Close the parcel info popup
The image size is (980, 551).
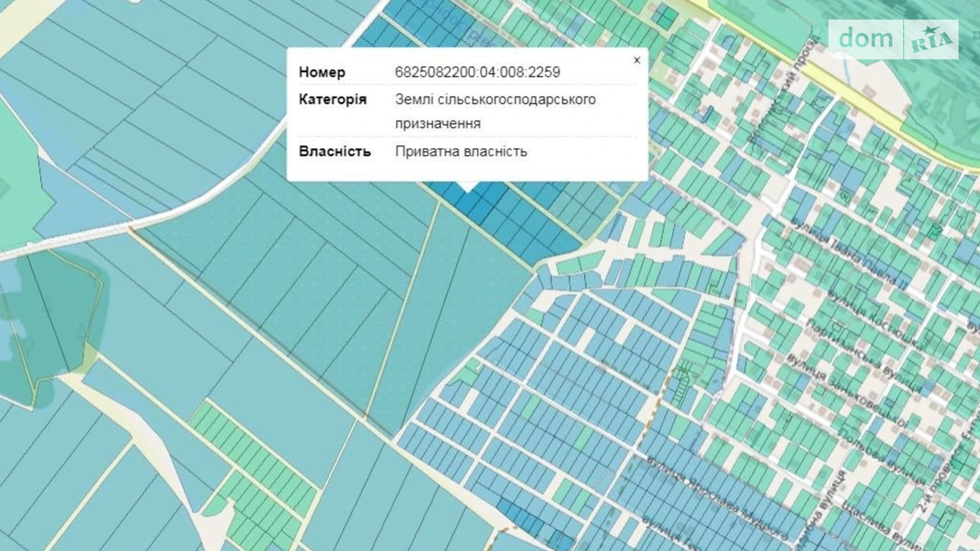pos(637,60)
